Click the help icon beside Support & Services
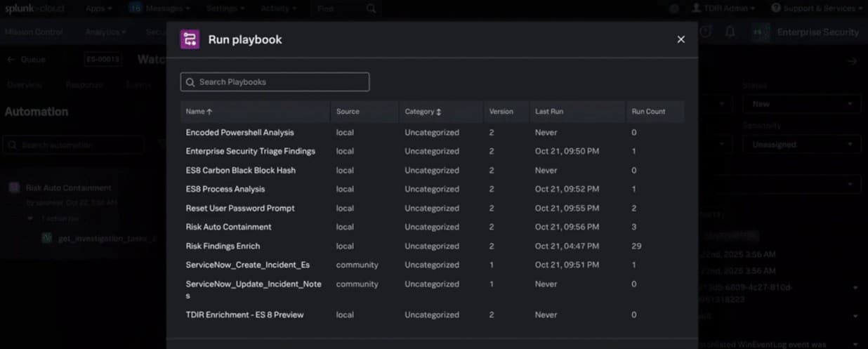The width and height of the screenshot is (868, 349). point(776,8)
